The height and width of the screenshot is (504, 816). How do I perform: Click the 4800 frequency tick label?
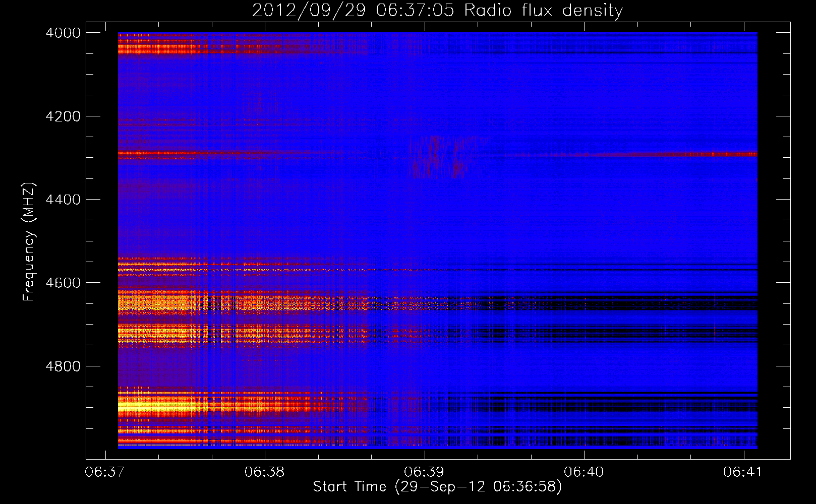[x=63, y=366]
